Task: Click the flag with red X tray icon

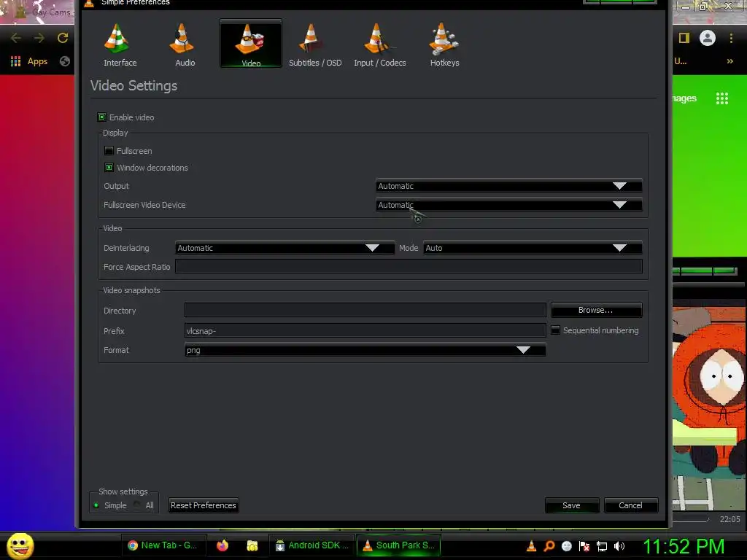Action: [x=584, y=546]
